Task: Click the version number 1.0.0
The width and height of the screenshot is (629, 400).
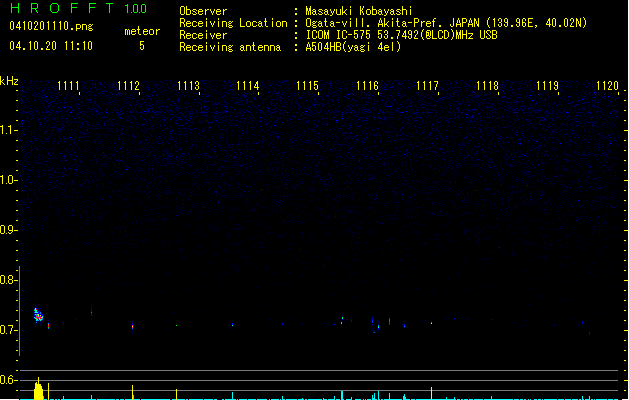Action: [135, 9]
